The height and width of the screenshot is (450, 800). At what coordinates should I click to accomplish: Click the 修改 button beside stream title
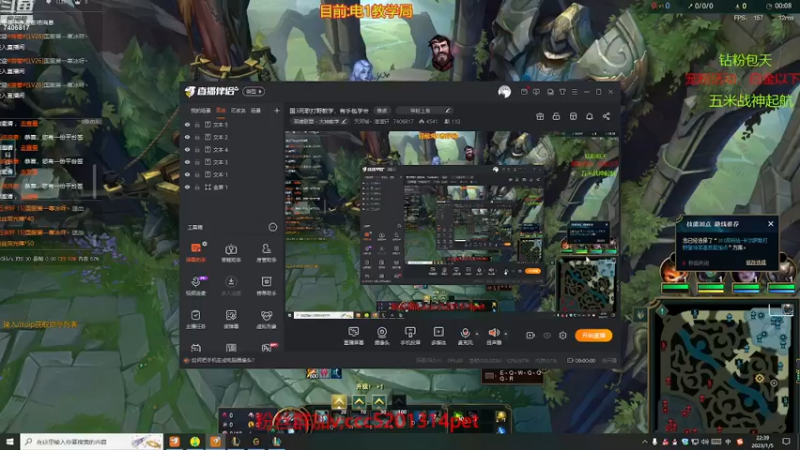[x=382, y=111]
